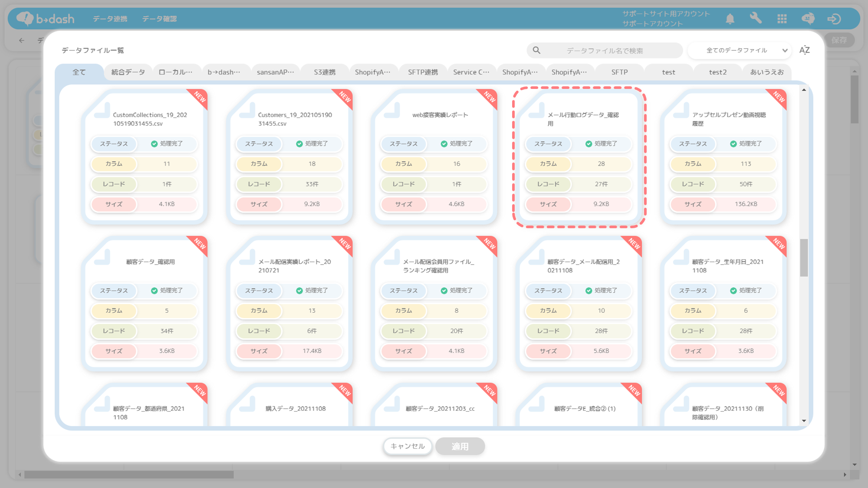Click the notification bell icon

point(730,19)
